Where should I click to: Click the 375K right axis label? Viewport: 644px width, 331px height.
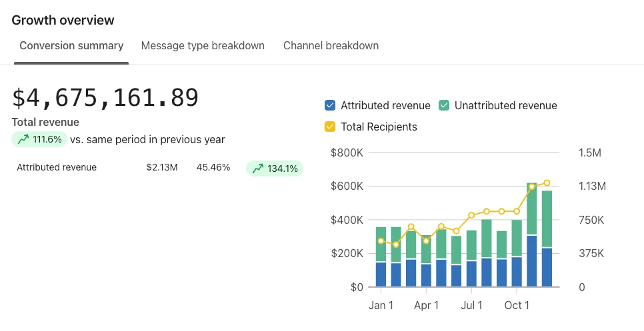click(x=591, y=254)
